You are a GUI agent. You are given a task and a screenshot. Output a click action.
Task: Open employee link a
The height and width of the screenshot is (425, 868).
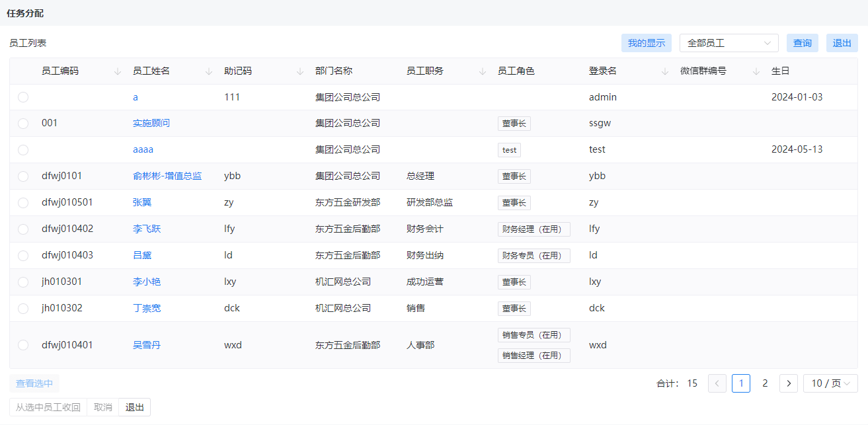tap(136, 97)
